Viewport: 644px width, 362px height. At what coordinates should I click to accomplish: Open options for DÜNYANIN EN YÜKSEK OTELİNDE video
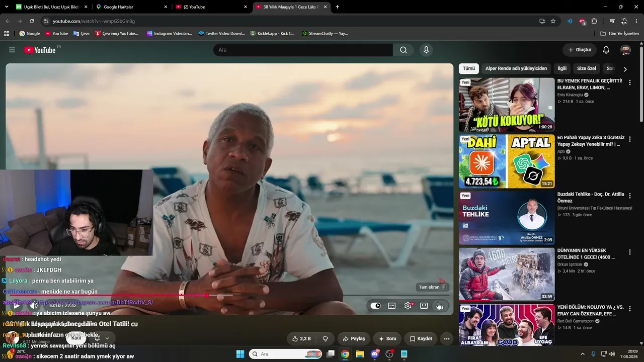[629, 252]
